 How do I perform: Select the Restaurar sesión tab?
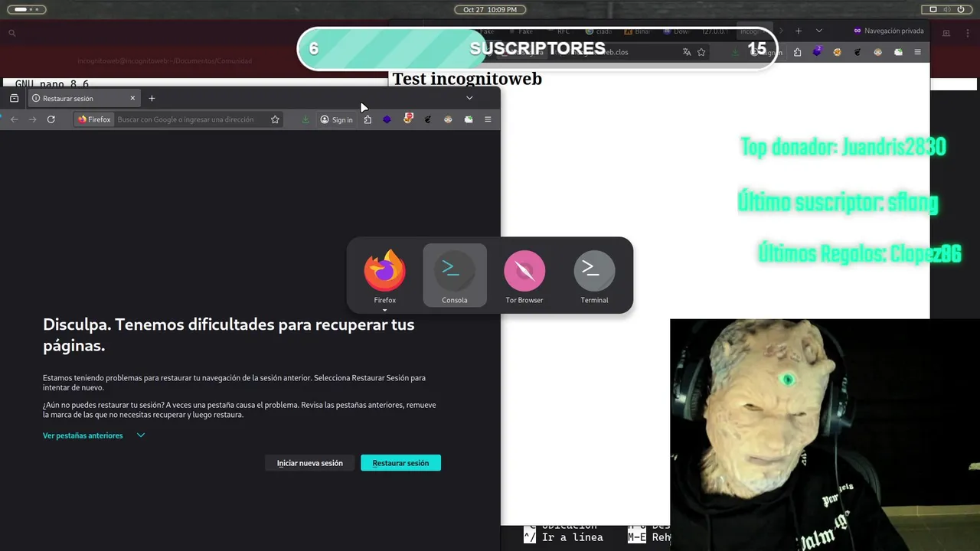tap(84, 98)
